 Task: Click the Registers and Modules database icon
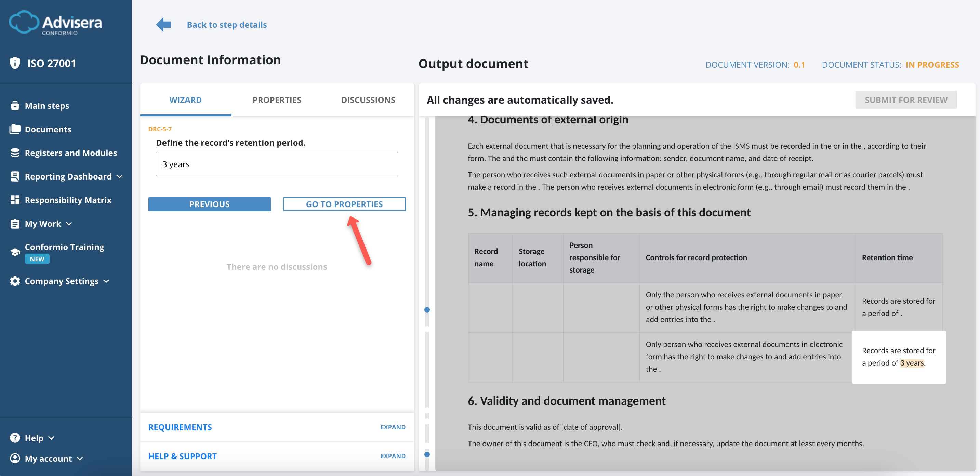pos(15,153)
